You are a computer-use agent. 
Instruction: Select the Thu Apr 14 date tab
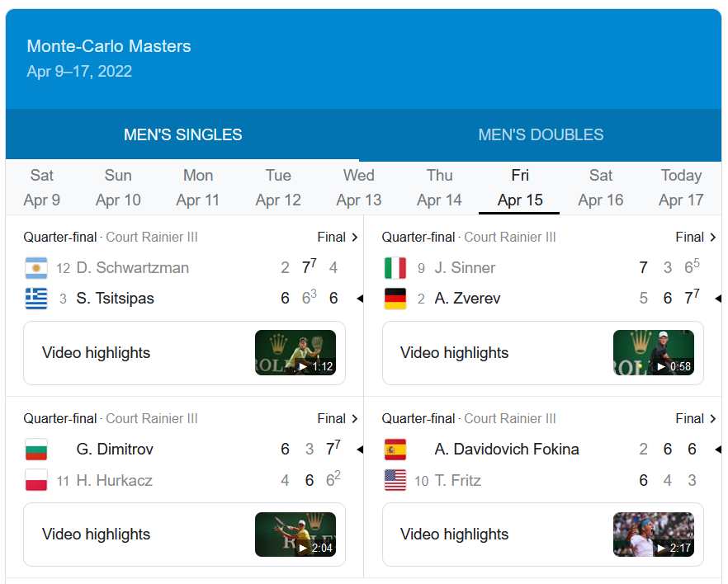point(439,187)
